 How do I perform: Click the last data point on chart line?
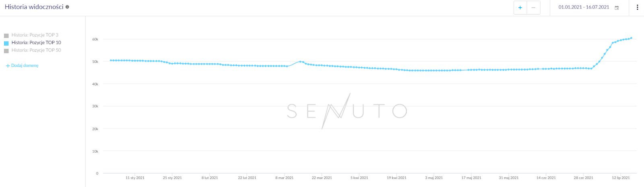click(632, 38)
